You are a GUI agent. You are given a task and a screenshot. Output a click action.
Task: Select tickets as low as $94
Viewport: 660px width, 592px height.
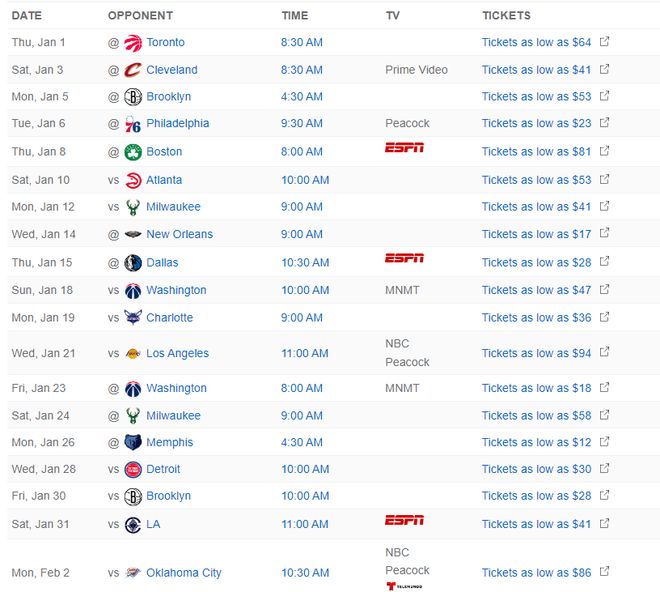pyautogui.click(x=536, y=354)
